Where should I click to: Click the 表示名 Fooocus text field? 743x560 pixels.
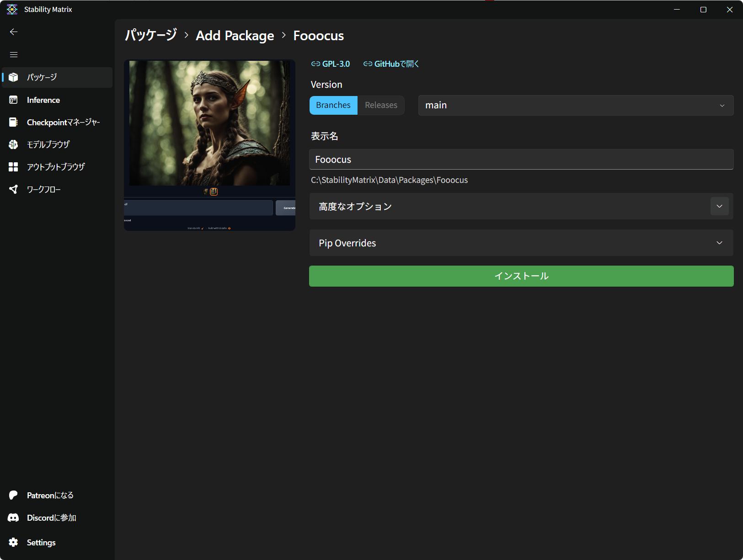[521, 160]
